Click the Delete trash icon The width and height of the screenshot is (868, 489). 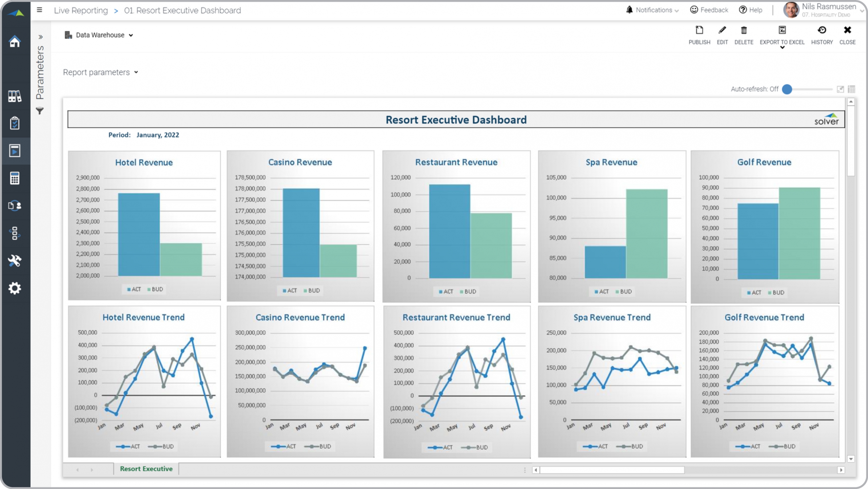pos(744,30)
